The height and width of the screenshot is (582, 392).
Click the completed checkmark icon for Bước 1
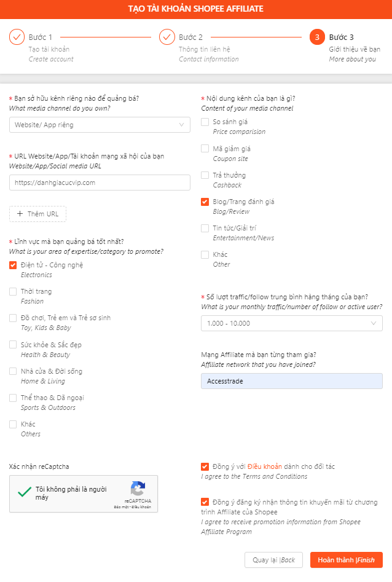17,37
